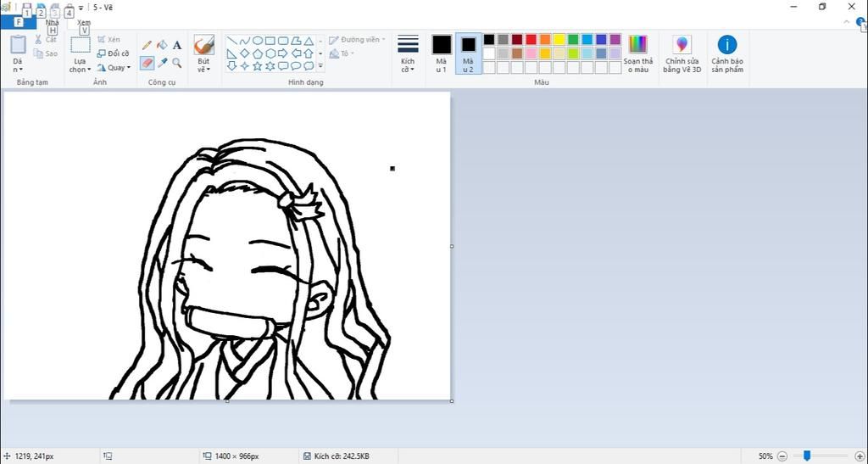This screenshot has width=868, height=464.
Task: Select the Eraser tool
Action: point(147,63)
